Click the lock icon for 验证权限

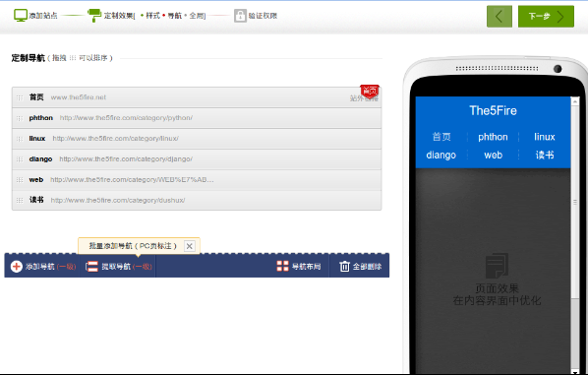(240, 16)
